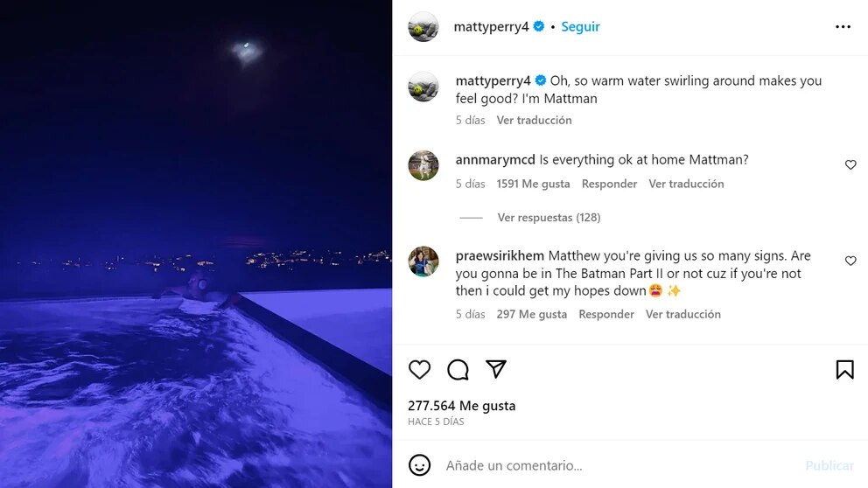Open comment bubble icon under post
Screen dimensions: 868x488
458,370
